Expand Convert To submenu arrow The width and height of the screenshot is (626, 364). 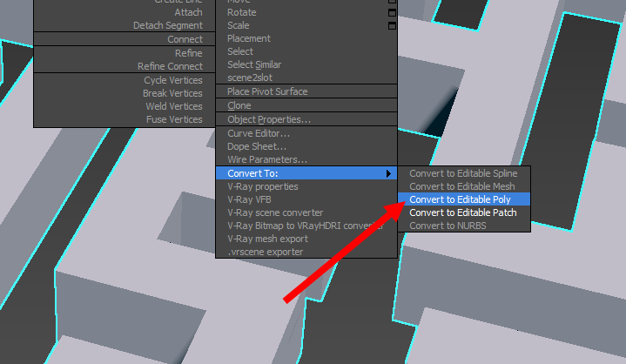click(x=388, y=173)
